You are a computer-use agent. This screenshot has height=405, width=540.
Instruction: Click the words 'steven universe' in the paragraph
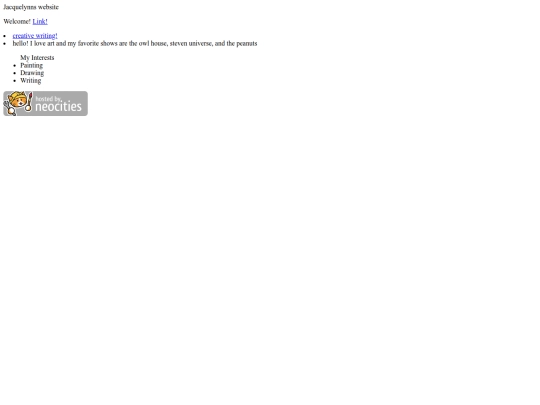point(191,43)
